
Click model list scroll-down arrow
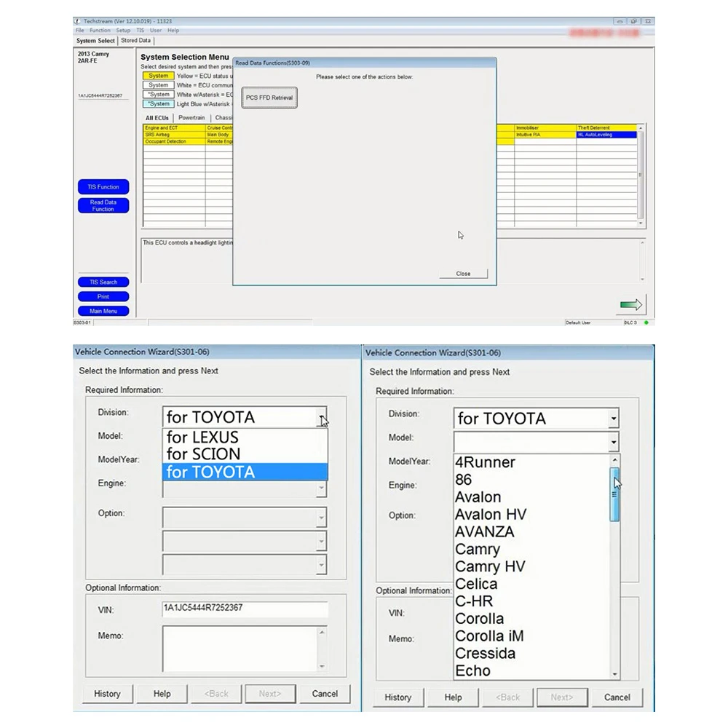(614, 674)
